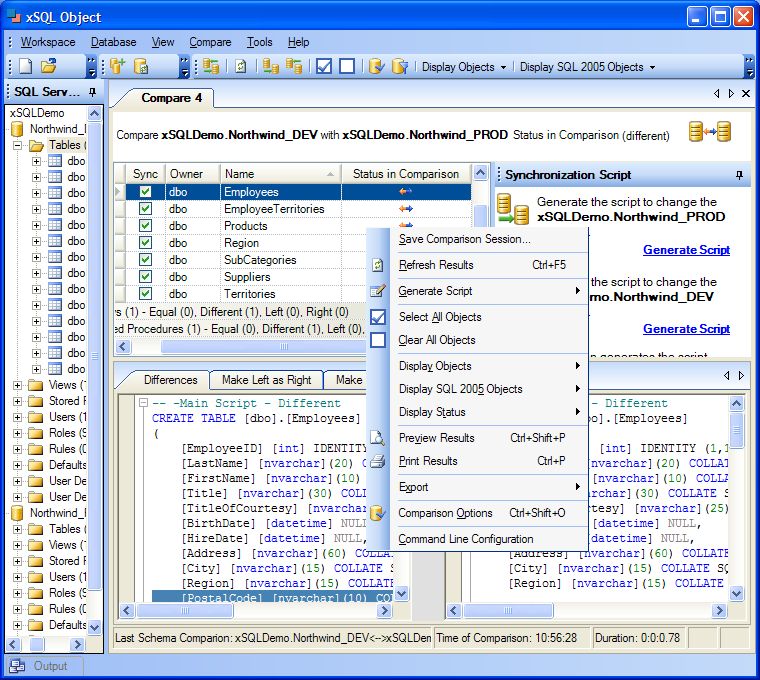Click the print icon beside Print Results
760x680 pixels.
click(378, 462)
